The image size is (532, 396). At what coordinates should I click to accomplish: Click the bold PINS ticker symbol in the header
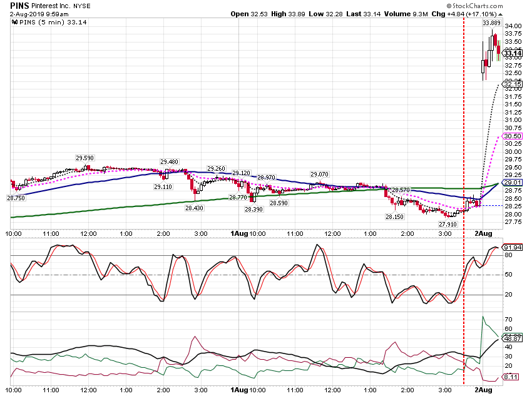[19, 6]
